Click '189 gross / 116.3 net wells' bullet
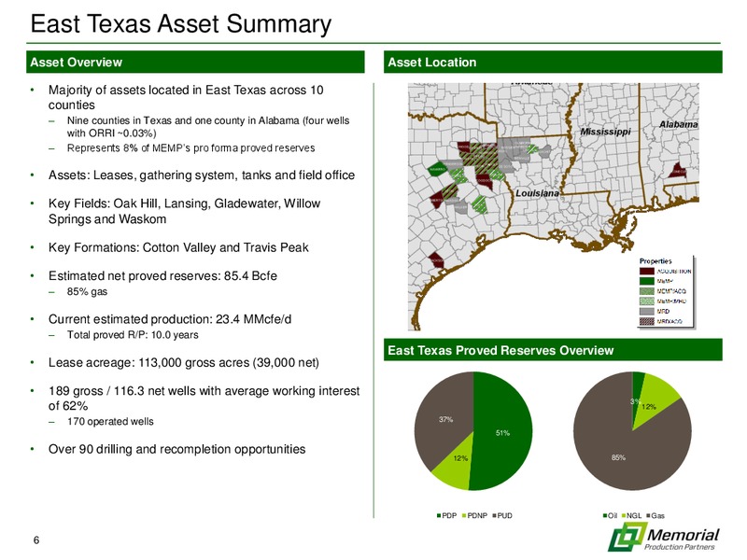747x560 pixels. coord(204,399)
